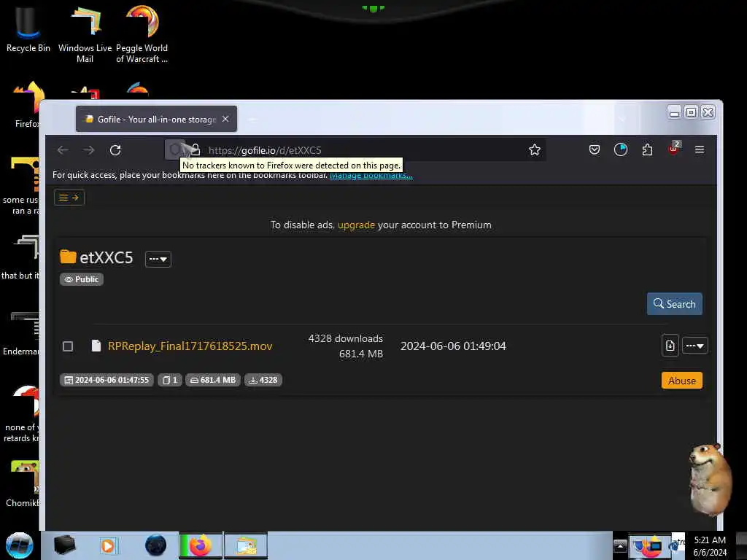Image resolution: width=747 pixels, height=560 pixels.
Task: Show hidden system tray icons
Action: [620, 545]
